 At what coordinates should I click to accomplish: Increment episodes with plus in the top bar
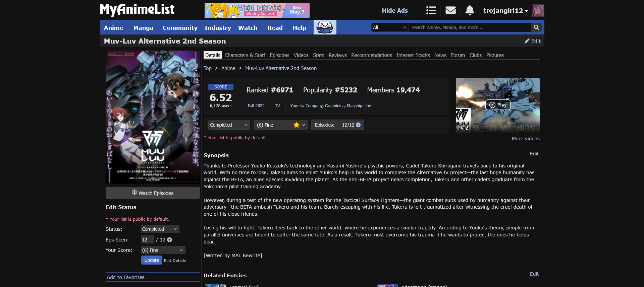358,125
